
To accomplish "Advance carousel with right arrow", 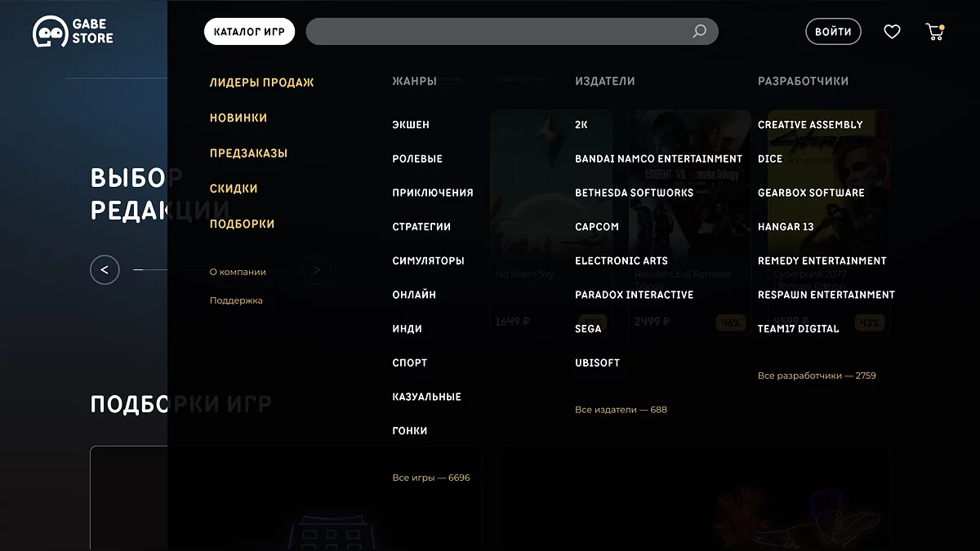I will point(316,269).
